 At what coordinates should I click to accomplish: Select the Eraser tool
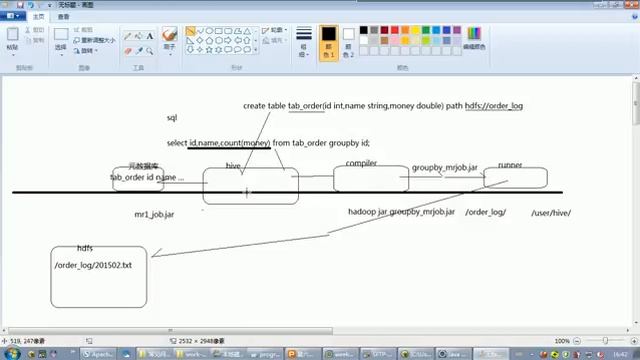[x=128, y=51]
